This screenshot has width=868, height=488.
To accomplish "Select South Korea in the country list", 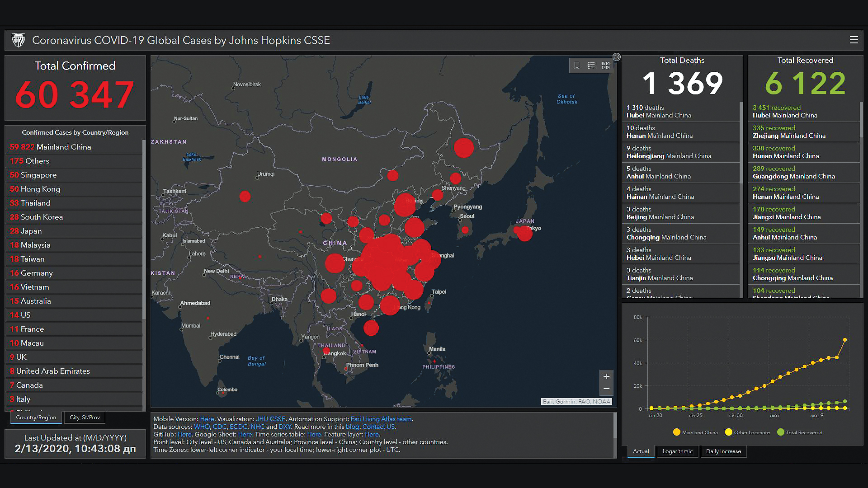I will tap(73, 217).
